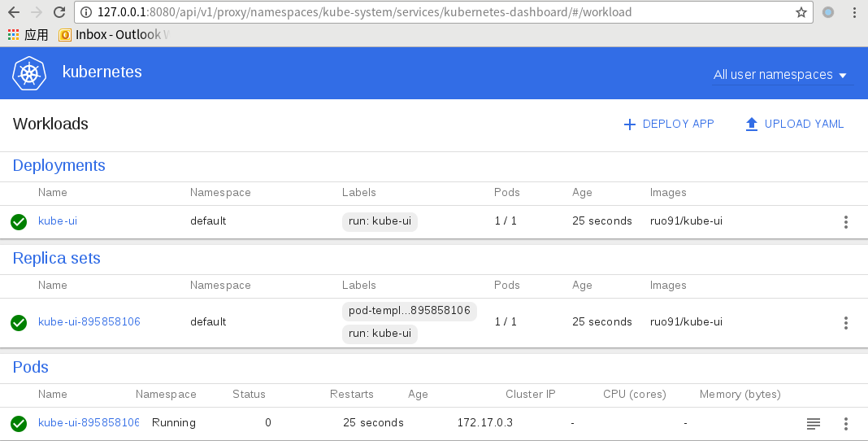Bookmark this page with star icon
The width and height of the screenshot is (868, 441).
coord(801,12)
